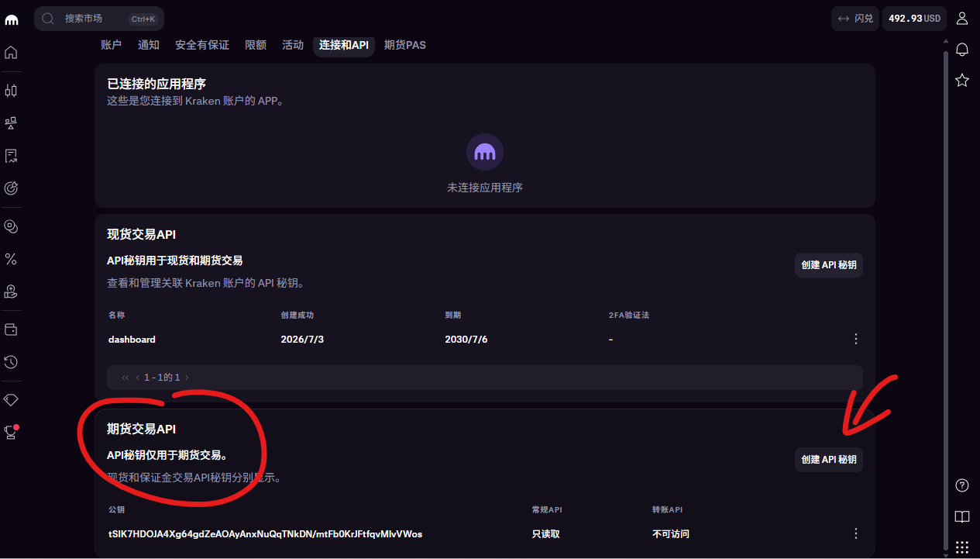Click the Kraken logo icon
Viewport: 980px width, 559px height.
coord(11,19)
